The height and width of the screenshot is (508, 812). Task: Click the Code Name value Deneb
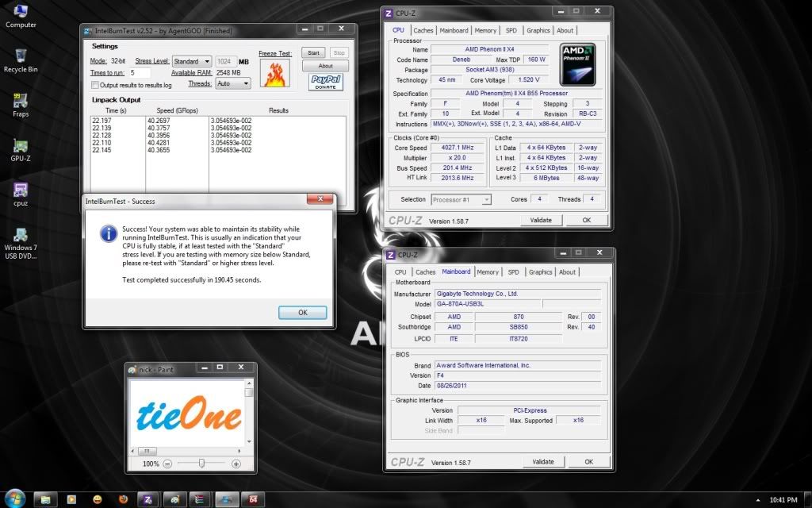pyautogui.click(x=461, y=60)
